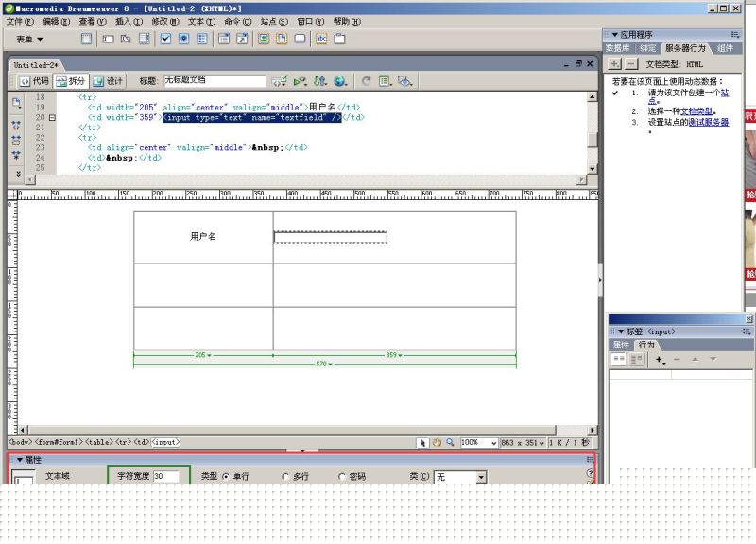Insert a Jump Menu from the forms toolbar
Screen dimensions: 756x544
click(x=242, y=39)
